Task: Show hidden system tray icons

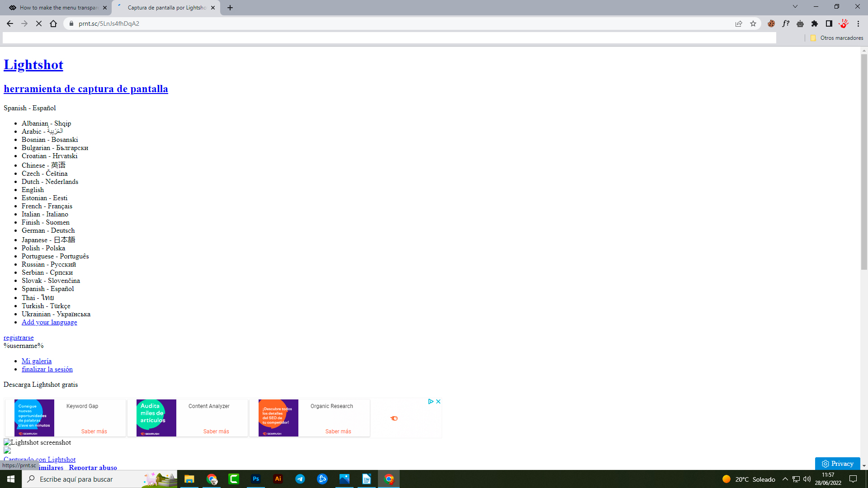Action: click(x=785, y=479)
